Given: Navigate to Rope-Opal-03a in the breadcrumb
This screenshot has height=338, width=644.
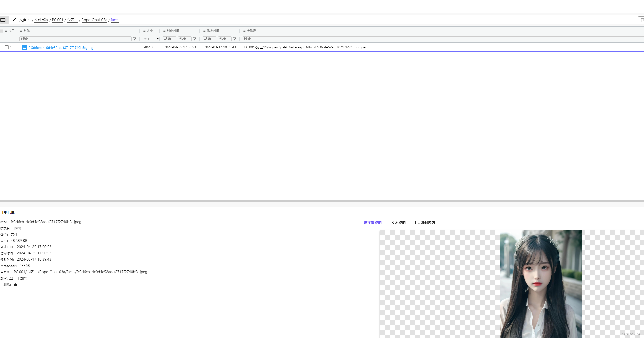Looking at the screenshot, I should click(94, 20).
